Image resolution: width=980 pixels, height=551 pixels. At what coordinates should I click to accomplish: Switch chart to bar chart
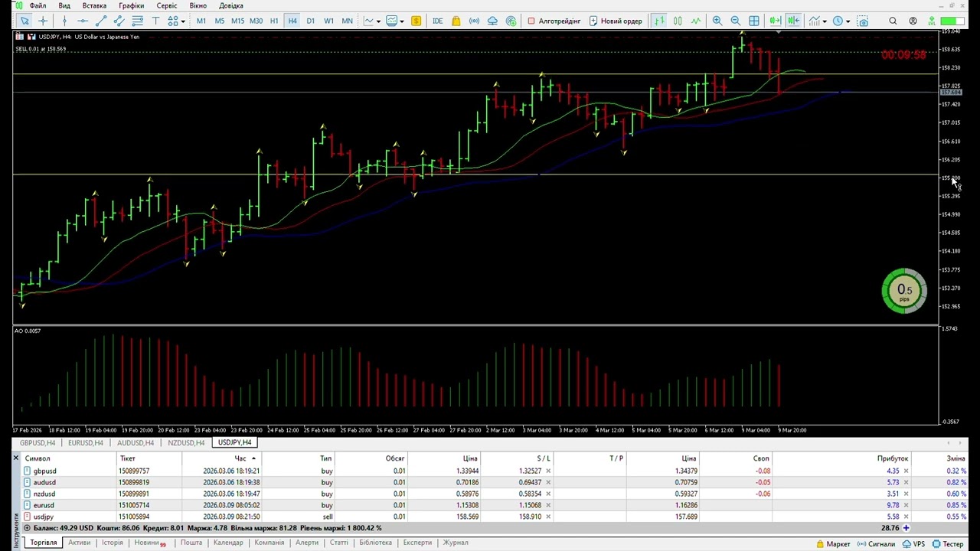click(x=658, y=21)
